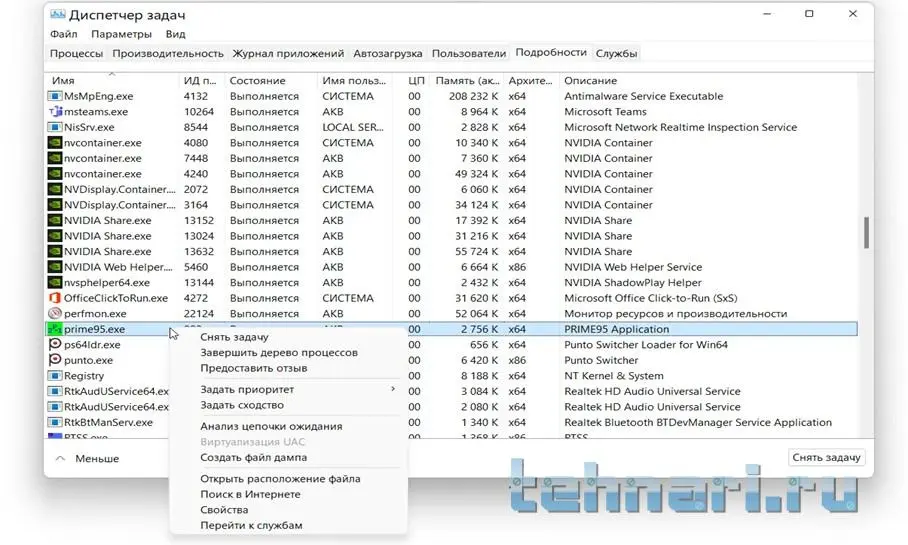Image resolution: width=908 pixels, height=545 pixels.
Task: Click the prime95.exe icon
Action: pos(54,329)
